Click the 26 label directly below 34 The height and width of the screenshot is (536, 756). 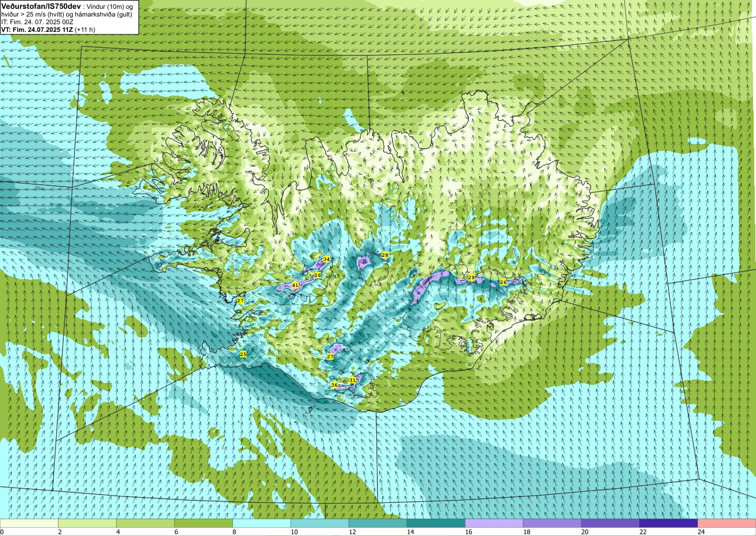(x=317, y=275)
